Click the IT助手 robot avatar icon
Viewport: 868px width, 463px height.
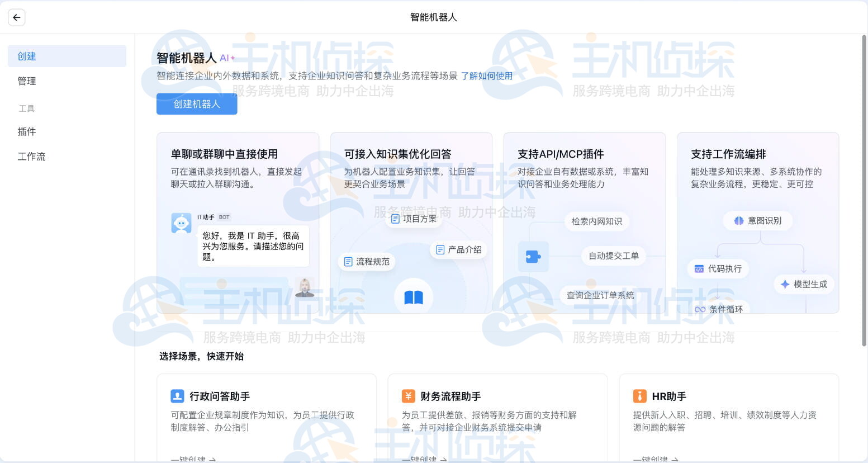click(181, 223)
